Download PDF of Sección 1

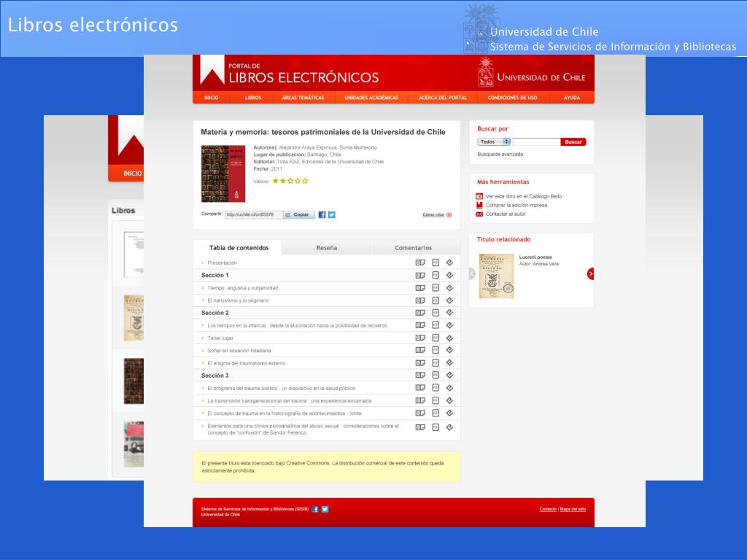click(435, 275)
